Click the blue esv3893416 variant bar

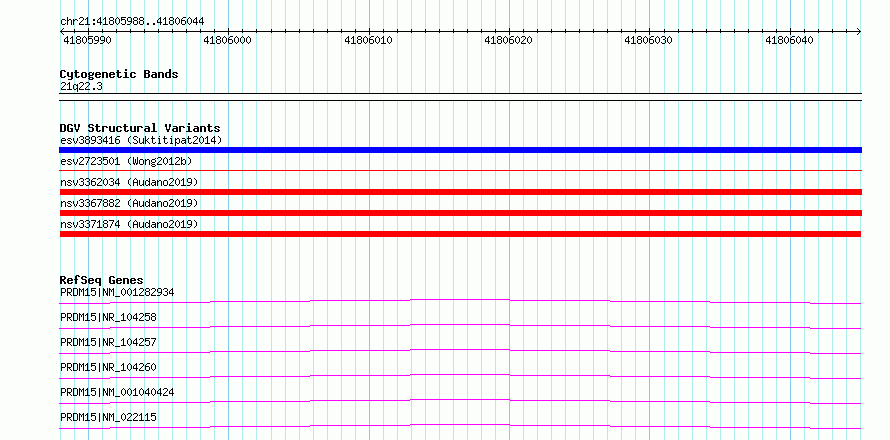point(460,150)
